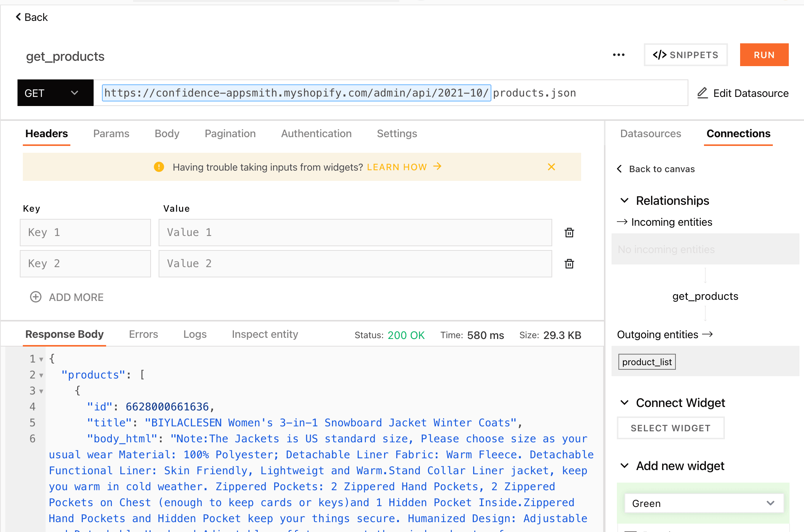This screenshot has height=532, width=804.
Task: Collapse the Relationships section
Action: [x=624, y=200]
